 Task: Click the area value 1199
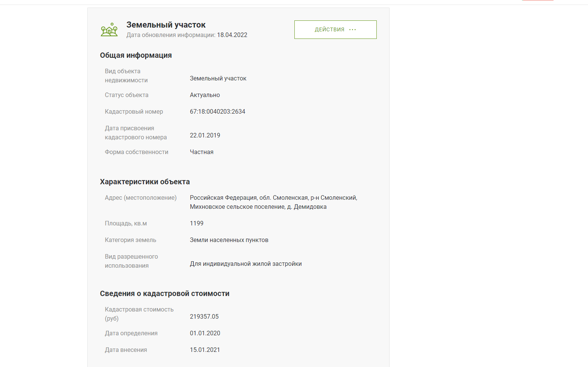[x=197, y=224]
